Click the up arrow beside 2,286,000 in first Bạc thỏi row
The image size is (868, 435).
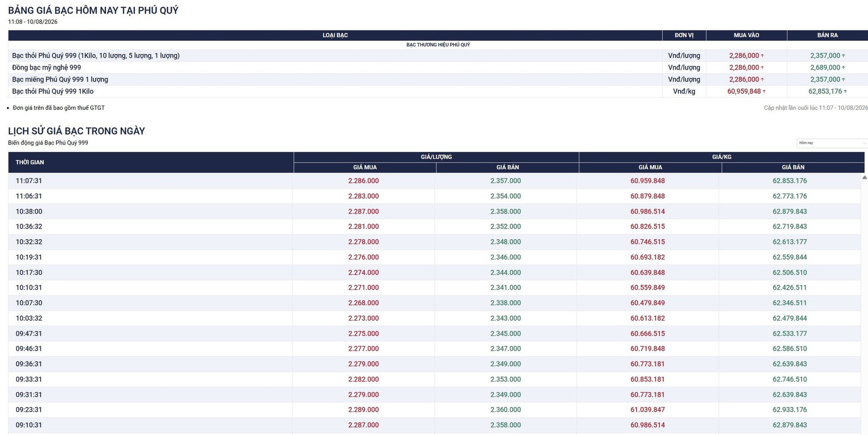coord(762,56)
